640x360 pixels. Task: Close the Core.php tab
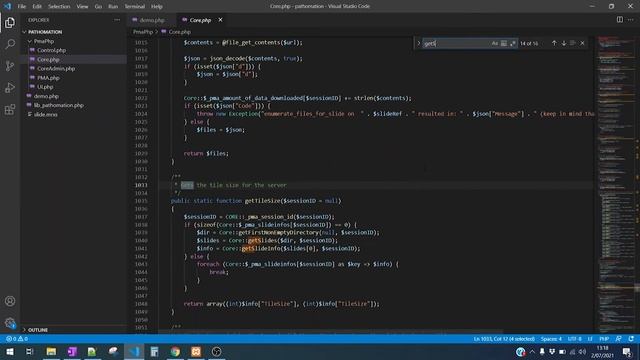(x=220, y=20)
